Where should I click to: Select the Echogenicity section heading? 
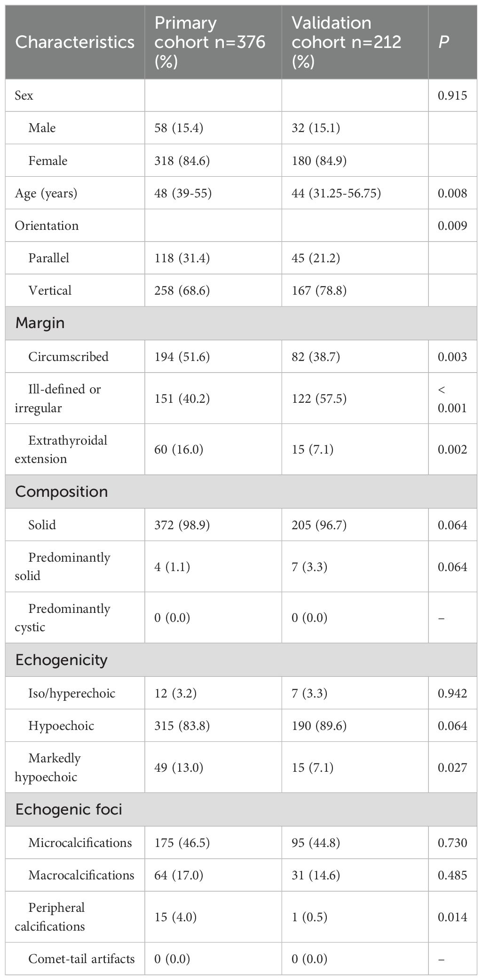[x=62, y=660]
